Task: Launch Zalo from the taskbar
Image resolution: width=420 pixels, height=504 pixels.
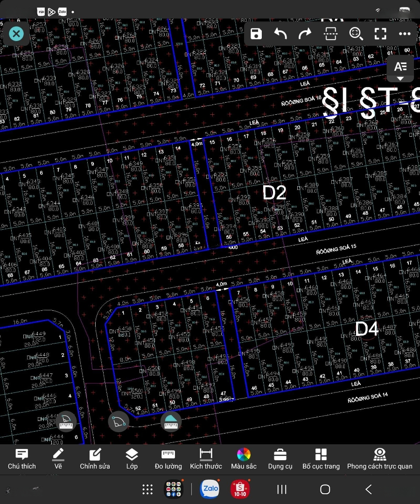Action: pyautogui.click(x=210, y=489)
